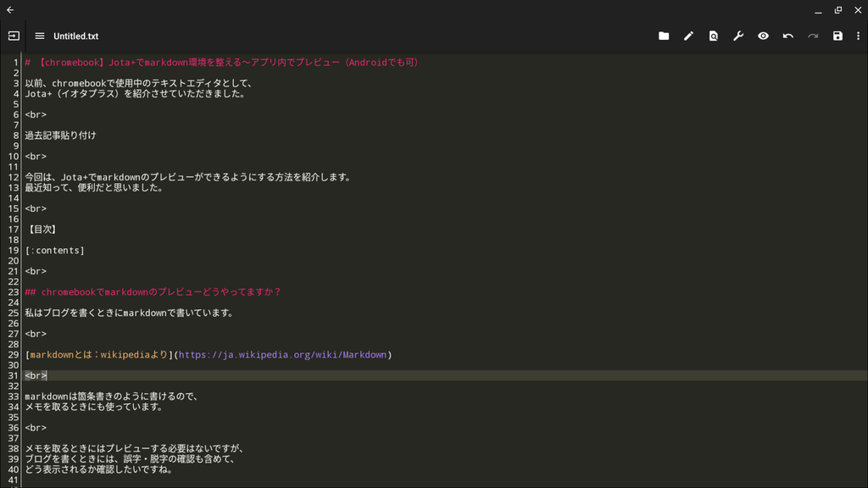The width and height of the screenshot is (868, 488).
Task: Open the wrench tools icon
Action: point(738,36)
